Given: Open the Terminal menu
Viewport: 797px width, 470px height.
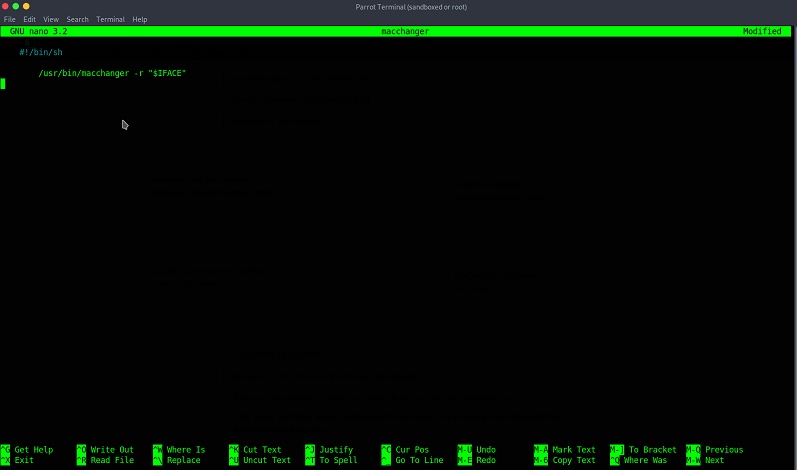Looking at the screenshot, I should tap(110, 19).
